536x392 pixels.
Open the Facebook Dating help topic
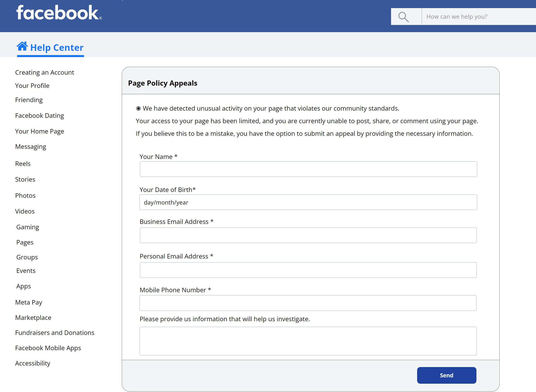(x=40, y=116)
